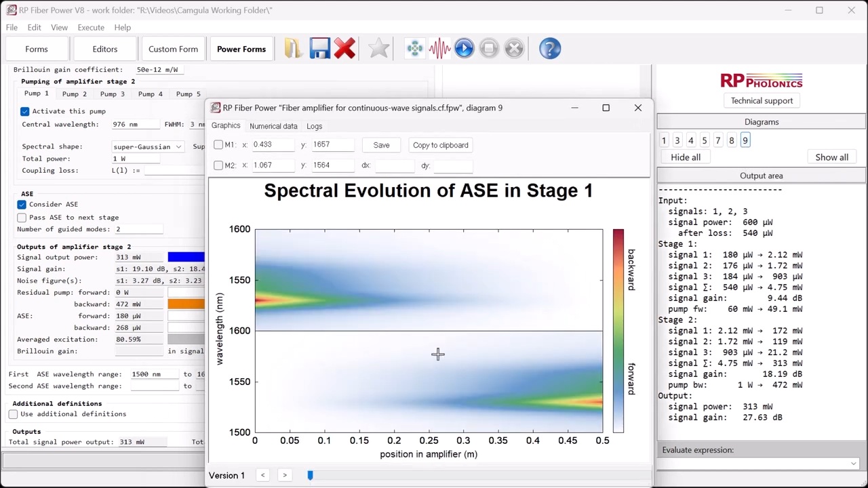Expand the Evaluate expression dropdown
This screenshot has width=868, height=488.
click(853, 464)
